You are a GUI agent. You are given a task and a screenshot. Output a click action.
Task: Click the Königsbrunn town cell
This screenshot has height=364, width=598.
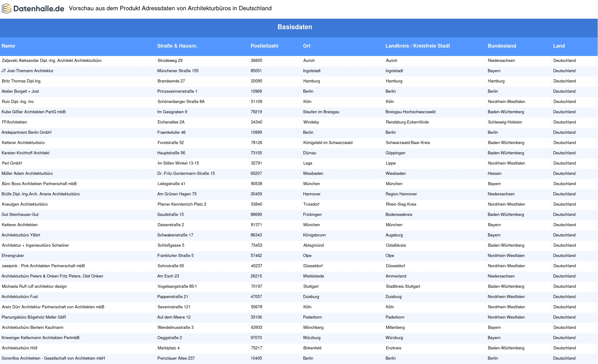coord(314,235)
